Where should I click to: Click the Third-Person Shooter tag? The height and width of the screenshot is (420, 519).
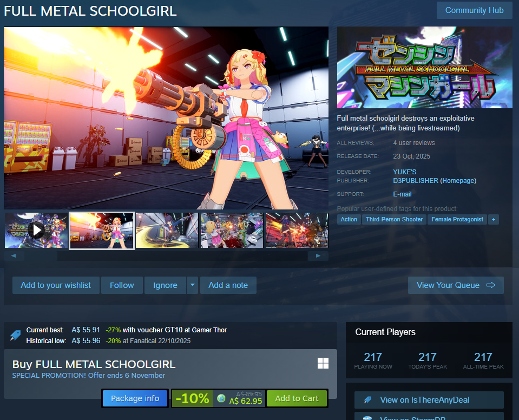[394, 219]
